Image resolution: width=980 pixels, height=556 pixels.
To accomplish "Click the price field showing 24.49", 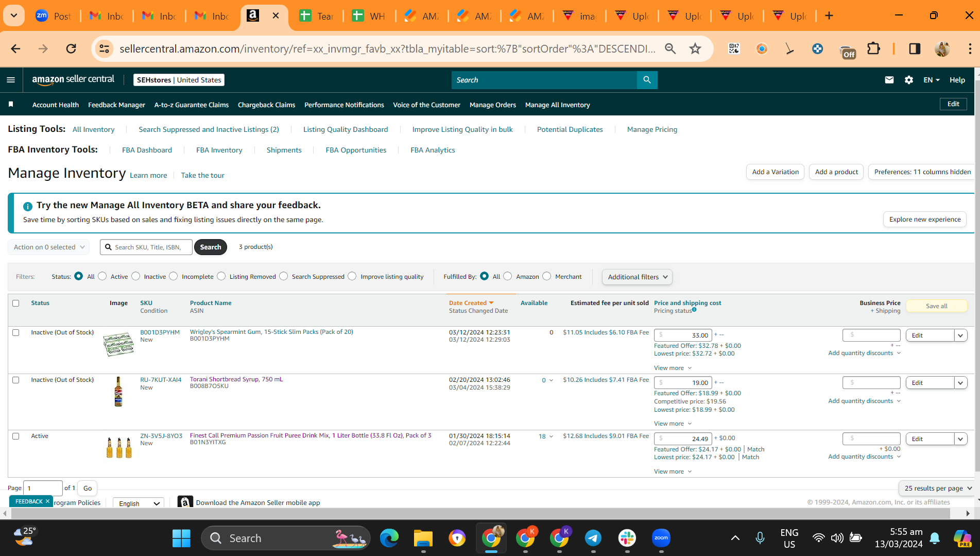I will click(x=683, y=439).
